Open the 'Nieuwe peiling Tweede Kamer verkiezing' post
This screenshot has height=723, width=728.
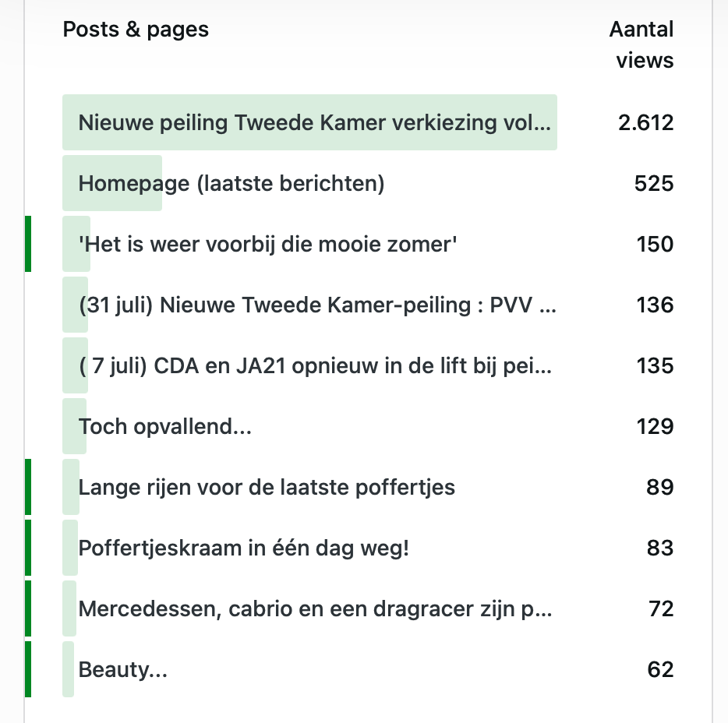[x=315, y=123]
